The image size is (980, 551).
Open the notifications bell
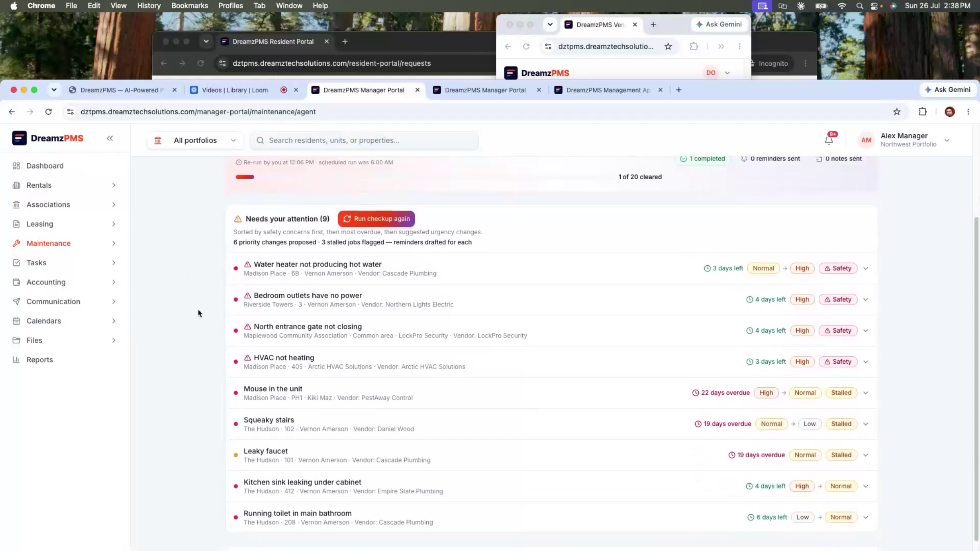point(829,140)
